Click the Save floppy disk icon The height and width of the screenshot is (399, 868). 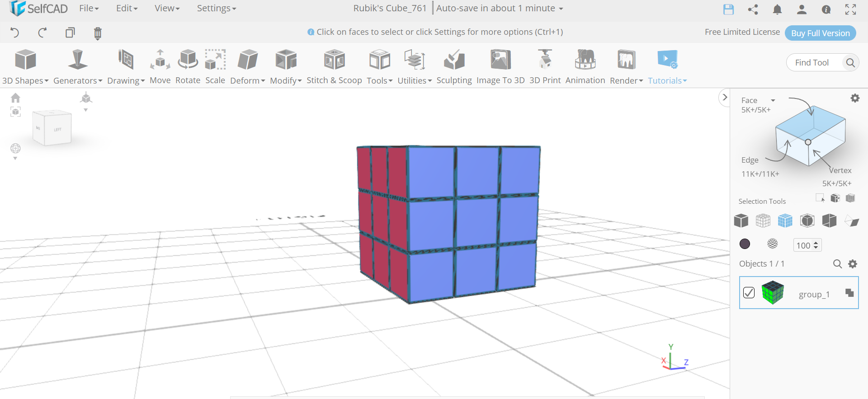tap(728, 9)
